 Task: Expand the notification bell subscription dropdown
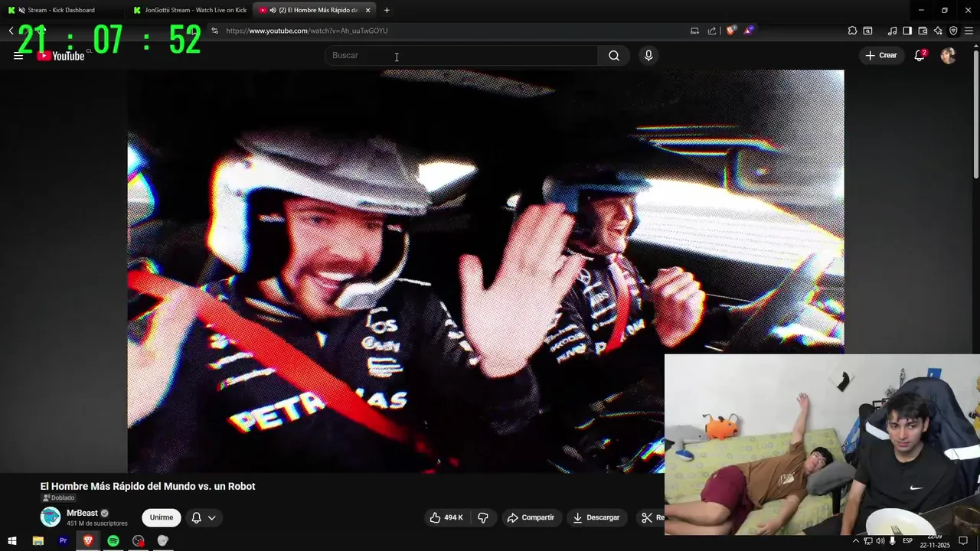point(204,517)
